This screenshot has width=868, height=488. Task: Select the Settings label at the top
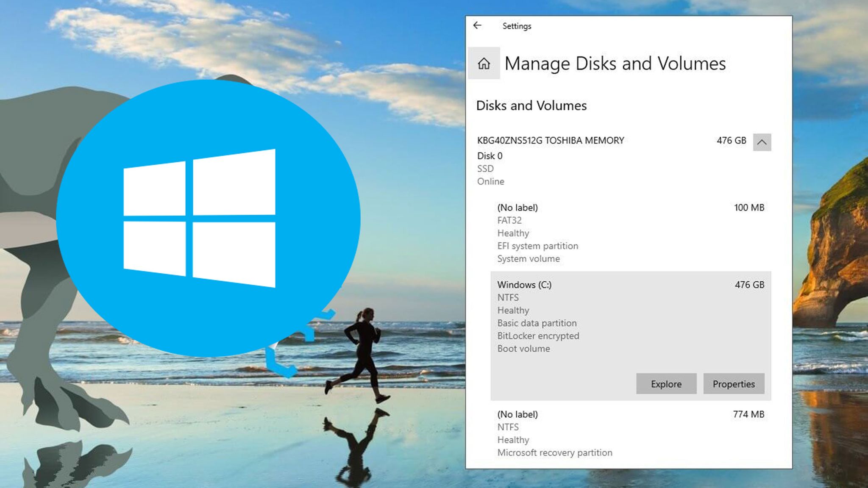517,26
